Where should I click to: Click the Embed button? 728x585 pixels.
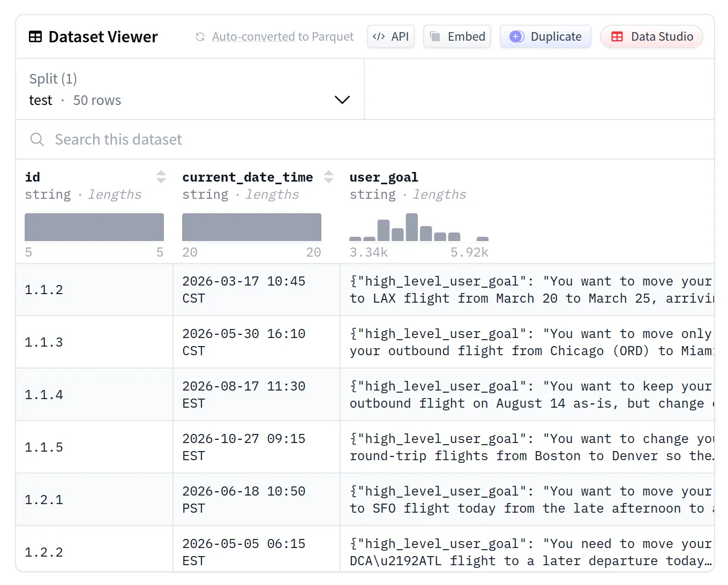457,36
